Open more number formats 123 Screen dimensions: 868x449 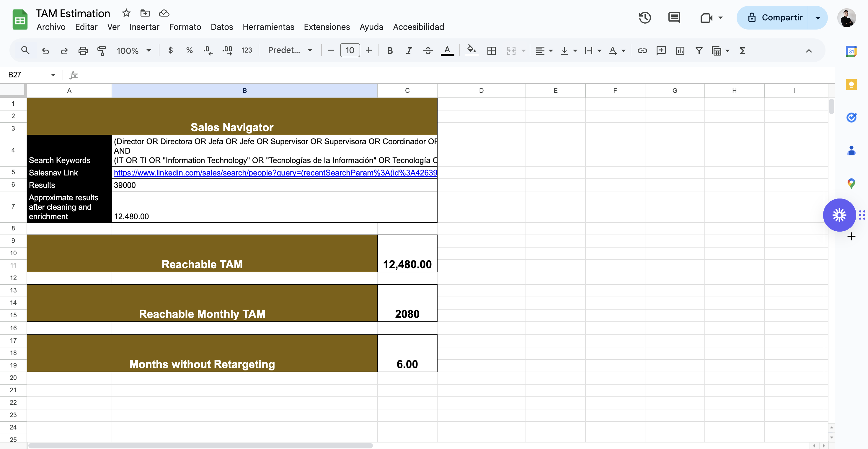coord(247,51)
